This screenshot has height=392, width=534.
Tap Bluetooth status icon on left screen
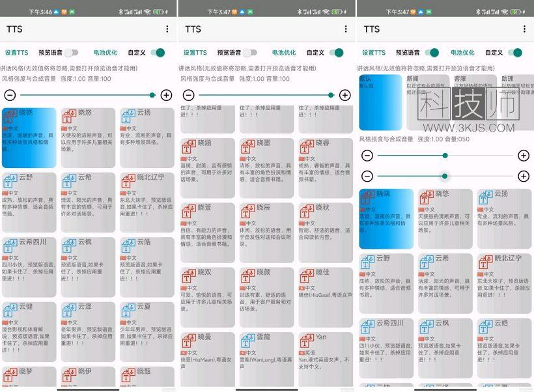click(x=120, y=12)
